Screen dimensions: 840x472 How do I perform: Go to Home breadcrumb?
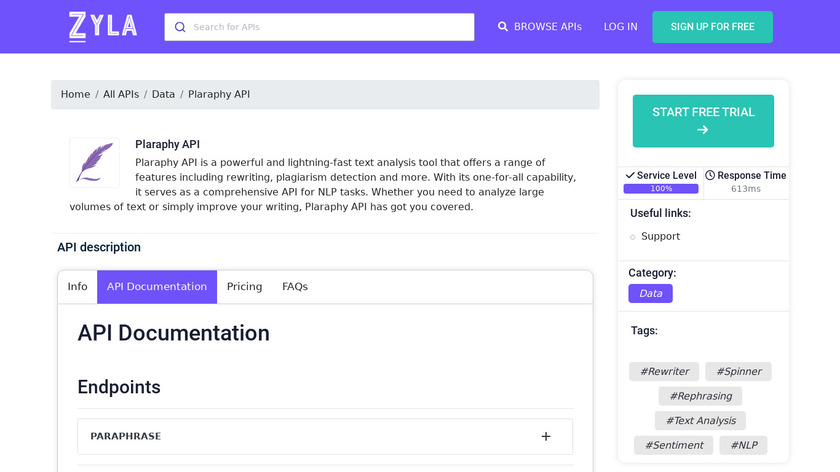(75, 95)
